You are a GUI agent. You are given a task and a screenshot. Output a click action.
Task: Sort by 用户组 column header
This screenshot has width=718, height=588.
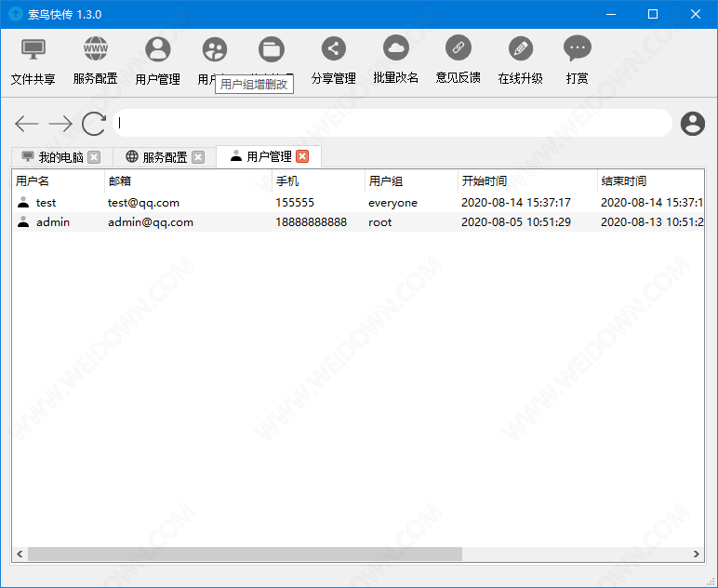tap(412, 180)
